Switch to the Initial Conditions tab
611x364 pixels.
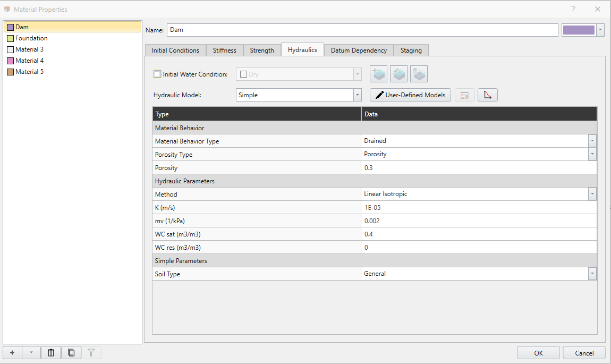pos(175,50)
